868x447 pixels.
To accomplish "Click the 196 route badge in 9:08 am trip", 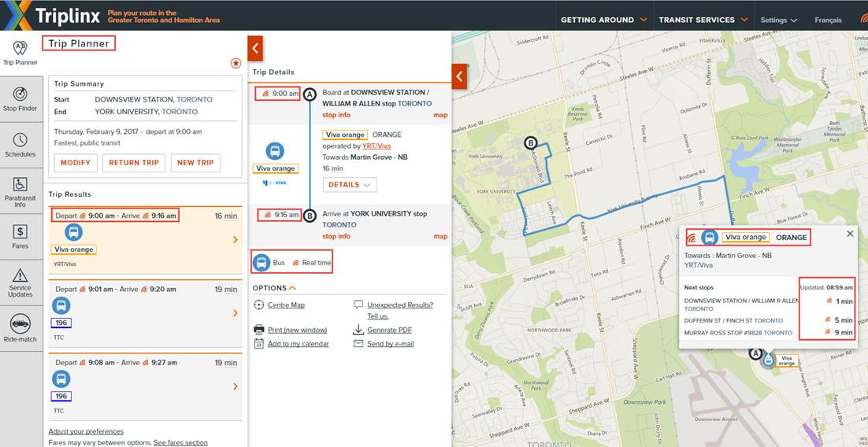I will (61, 396).
